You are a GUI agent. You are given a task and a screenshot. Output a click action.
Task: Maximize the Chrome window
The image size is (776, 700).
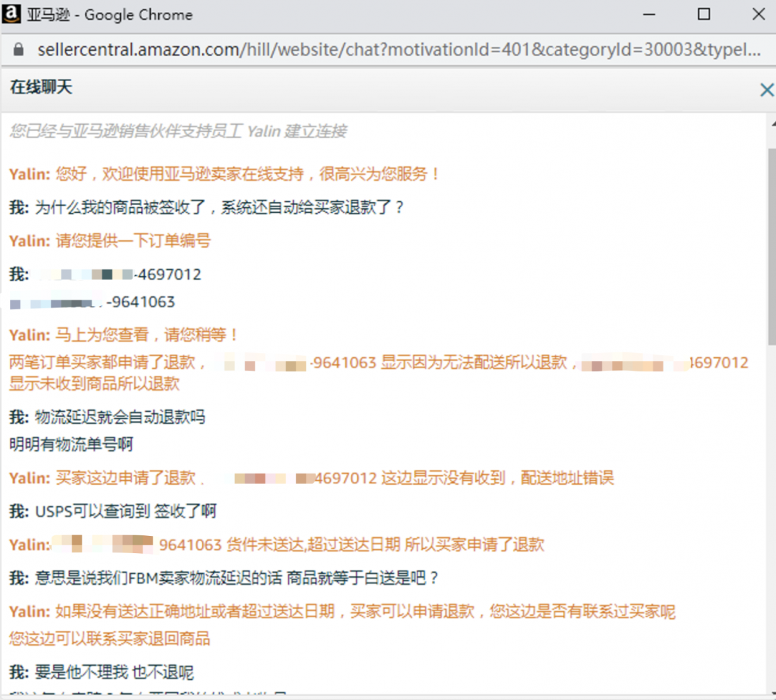[x=704, y=14]
